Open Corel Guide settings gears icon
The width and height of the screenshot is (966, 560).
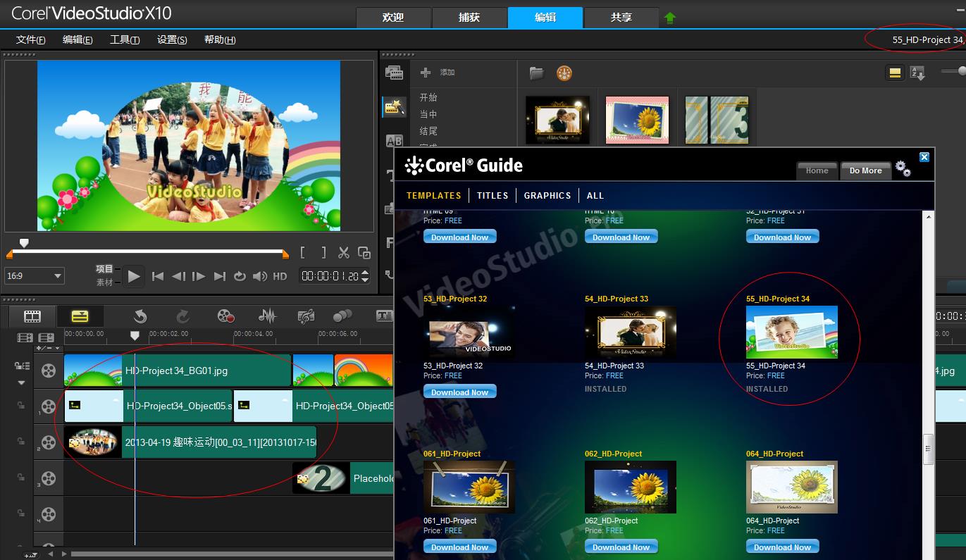pos(903,169)
